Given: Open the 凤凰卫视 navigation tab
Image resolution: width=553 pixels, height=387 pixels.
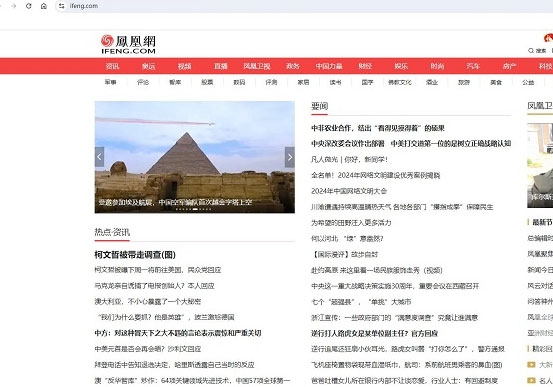Looking at the screenshot, I should pyautogui.click(x=257, y=66).
